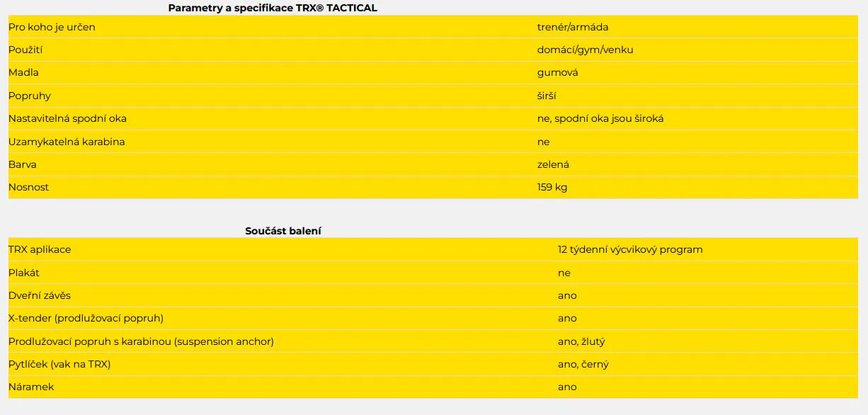Click the 'Součást balení' heading

pyautogui.click(x=284, y=231)
